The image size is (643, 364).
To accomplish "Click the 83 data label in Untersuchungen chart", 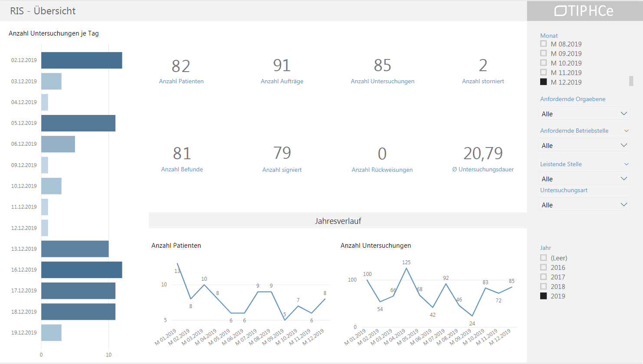I will pos(486,282).
